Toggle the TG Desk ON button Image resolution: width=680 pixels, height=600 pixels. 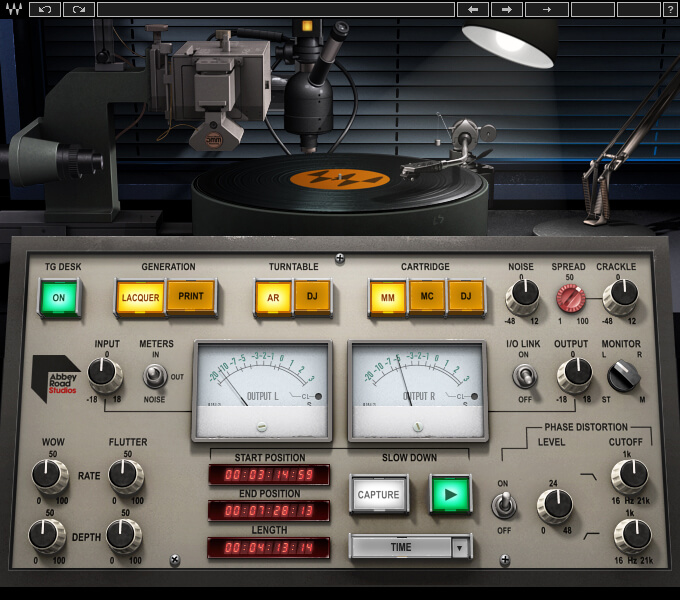(x=58, y=298)
